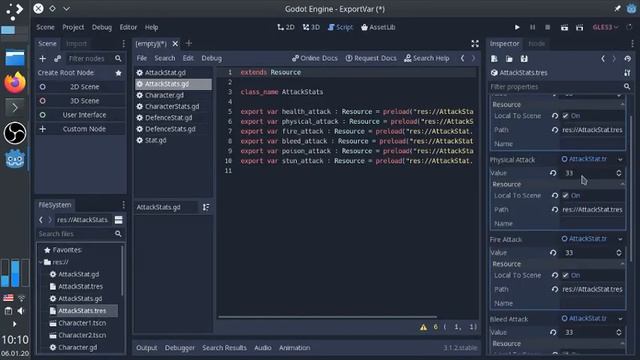Open the Output bottom panel
640x360 pixels.
point(147,348)
